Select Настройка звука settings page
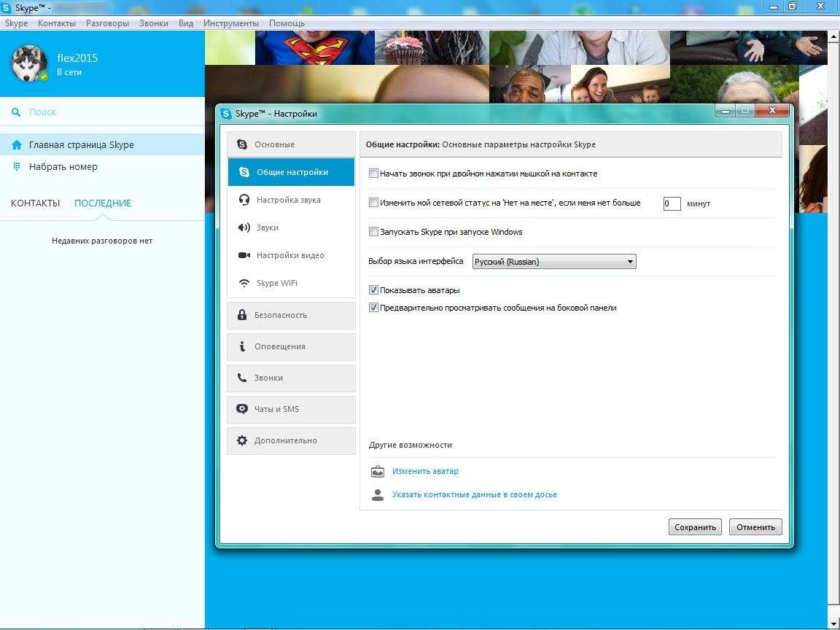This screenshot has height=630, width=840. (x=291, y=200)
